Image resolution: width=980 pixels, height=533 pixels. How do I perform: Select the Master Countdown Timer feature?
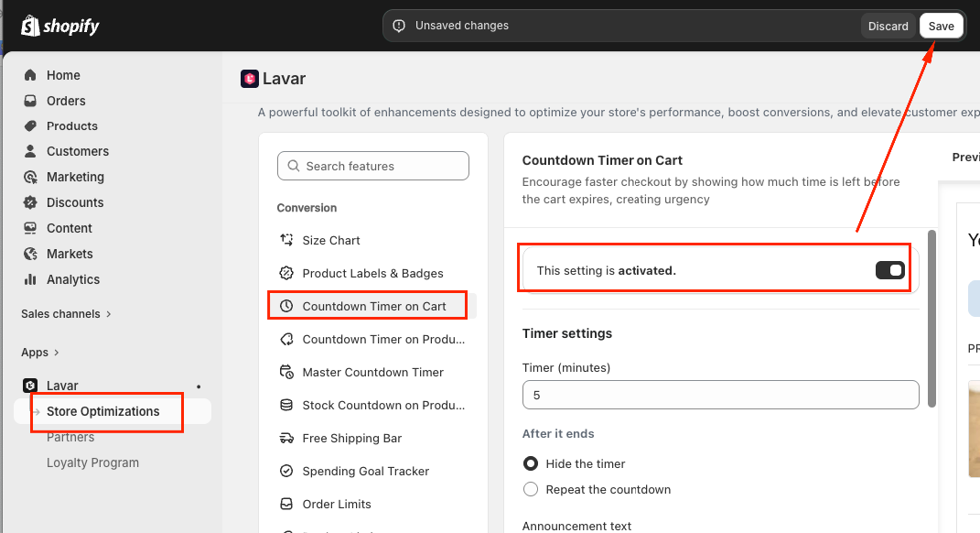pos(372,372)
